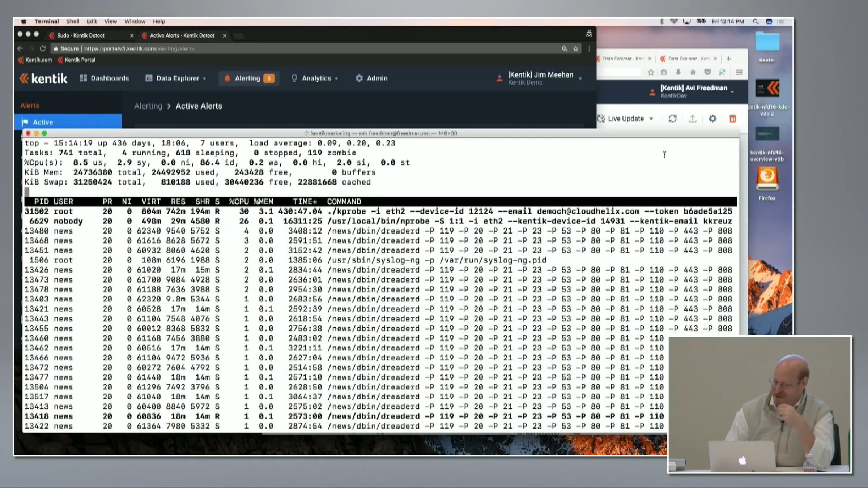This screenshot has height=488, width=868.
Task: Click the nprobe process row, PID 6629
Action: 380,221
